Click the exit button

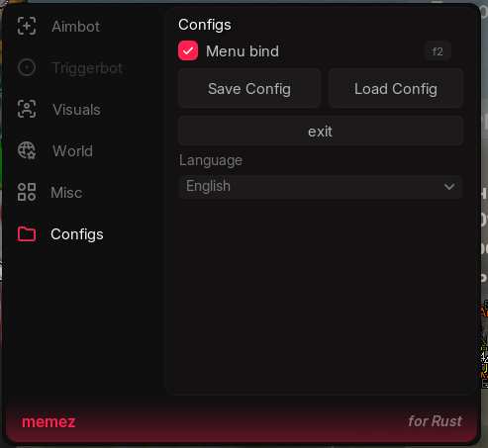pyautogui.click(x=321, y=131)
